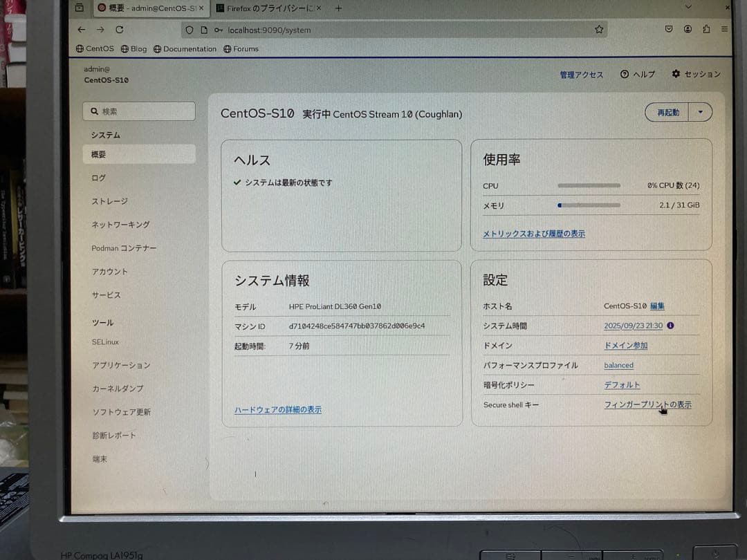Screen dimensions: 747x560
Task: Click the CentOS globe icon in the bookmarks bar
Action: pos(78,48)
